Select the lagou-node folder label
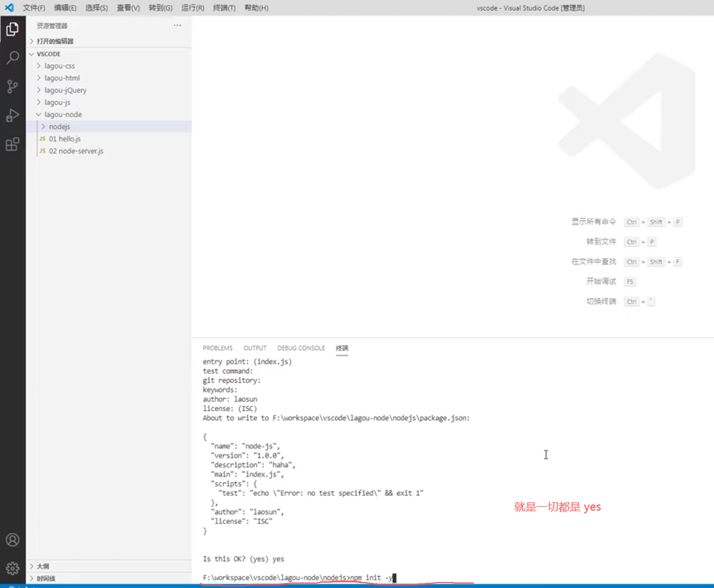Image resolution: width=714 pixels, height=588 pixels. [x=63, y=114]
